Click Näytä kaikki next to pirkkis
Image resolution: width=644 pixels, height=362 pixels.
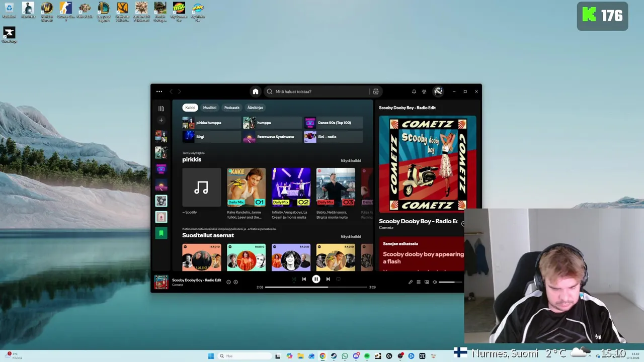pos(351,161)
